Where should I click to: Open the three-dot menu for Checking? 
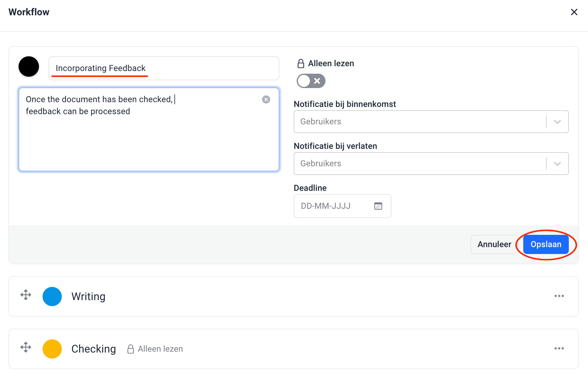pyautogui.click(x=559, y=348)
